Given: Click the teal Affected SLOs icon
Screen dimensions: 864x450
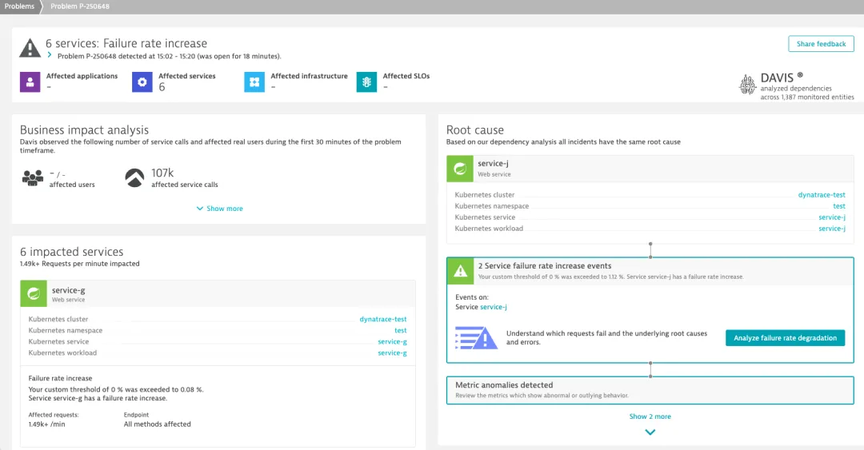Looking at the screenshot, I should [x=366, y=82].
